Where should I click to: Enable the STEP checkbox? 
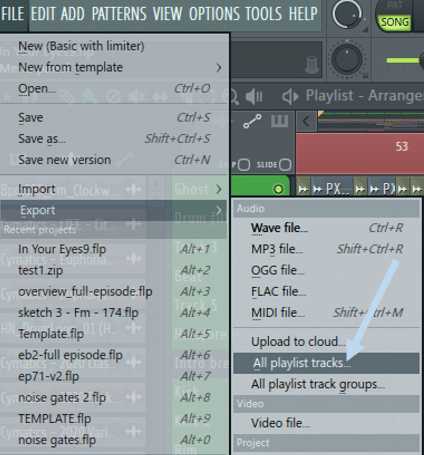click(x=244, y=165)
